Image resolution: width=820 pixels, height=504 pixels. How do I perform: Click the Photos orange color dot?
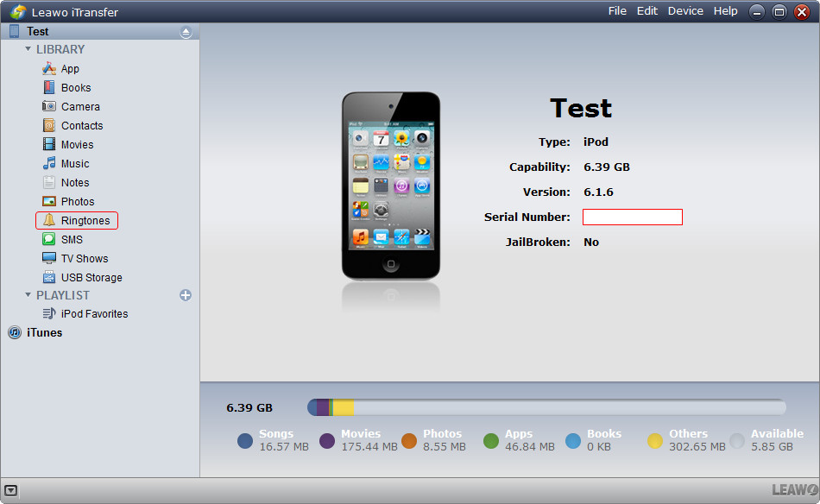409,441
